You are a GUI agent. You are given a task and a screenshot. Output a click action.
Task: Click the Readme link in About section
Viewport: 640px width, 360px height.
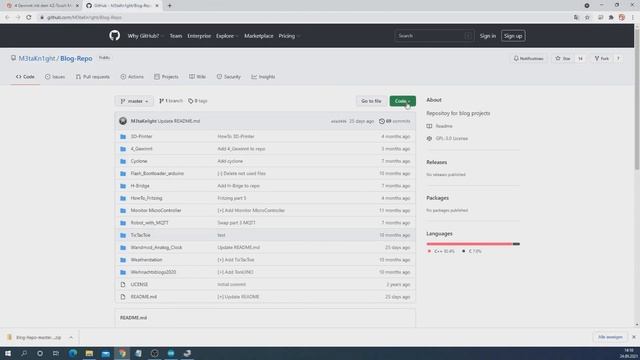click(x=444, y=126)
